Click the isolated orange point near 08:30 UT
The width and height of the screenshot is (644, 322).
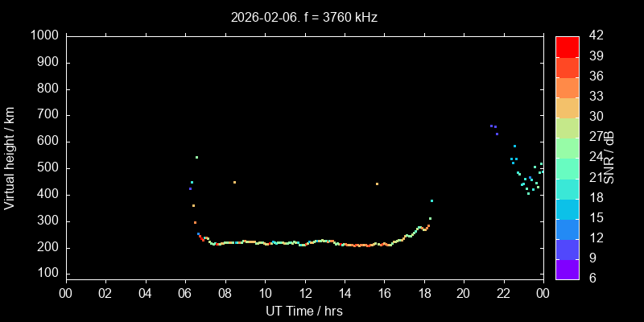(x=234, y=183)
